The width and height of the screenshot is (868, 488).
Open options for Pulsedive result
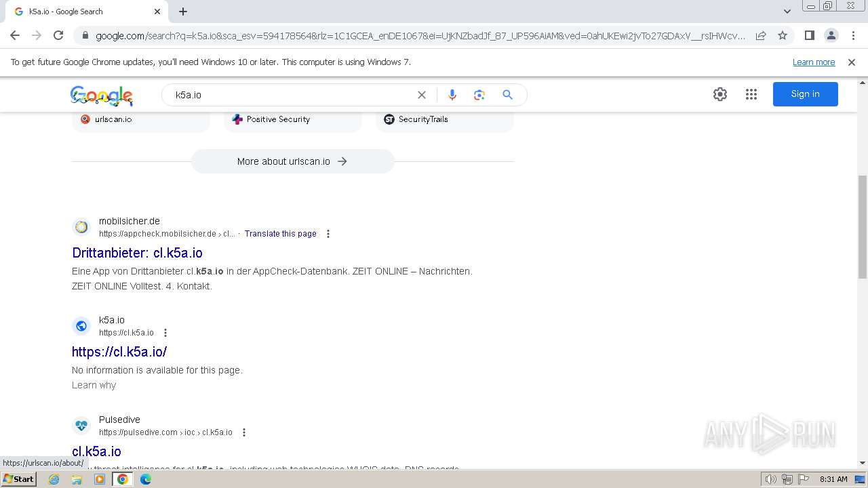click(244, 432)
